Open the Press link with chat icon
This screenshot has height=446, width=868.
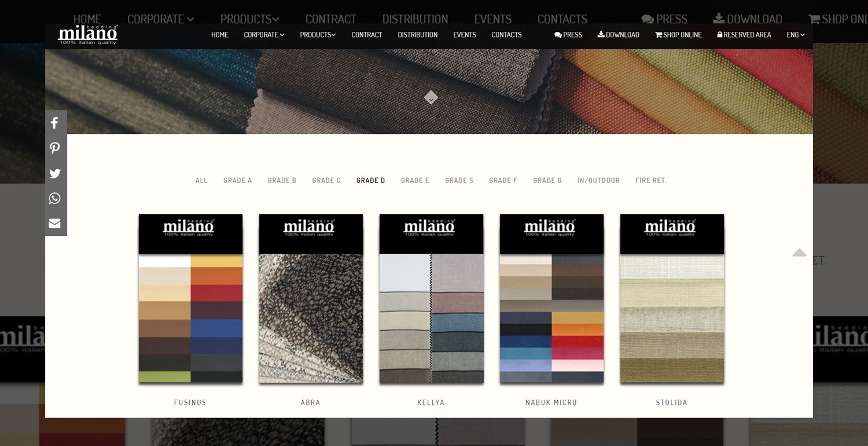pos(568,35)
